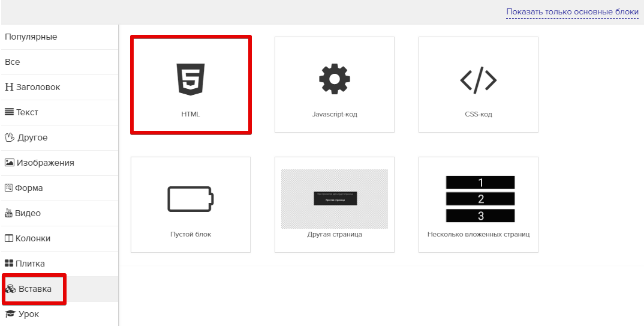Screen dimensions: 644x326
Task: Click 'Показать только основные блоки' link
Action: tap(572, 12)
